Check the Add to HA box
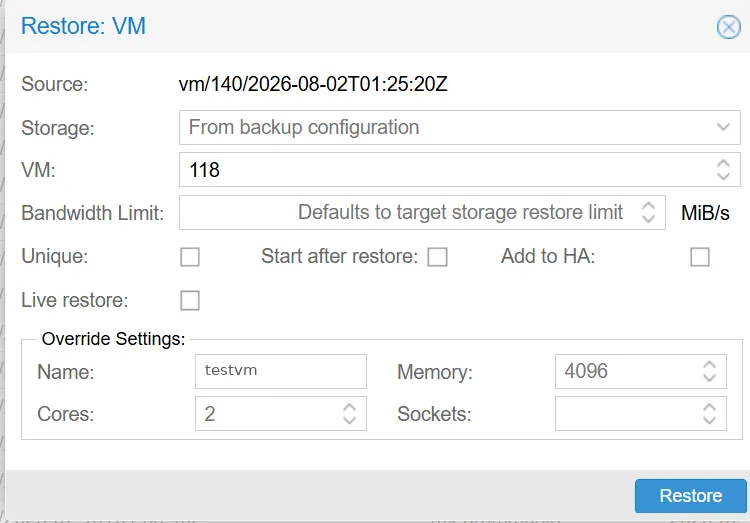The image size is (750, 523). coord(700,257)
